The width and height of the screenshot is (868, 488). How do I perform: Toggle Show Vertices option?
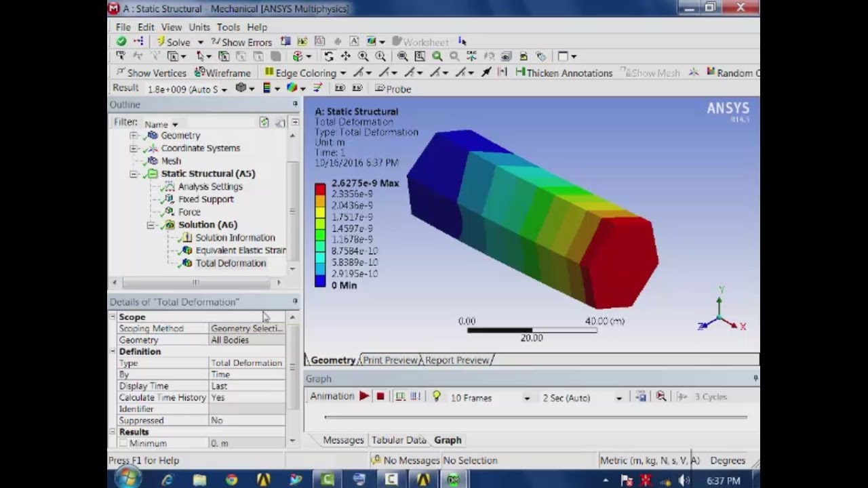tap(151, 73)
